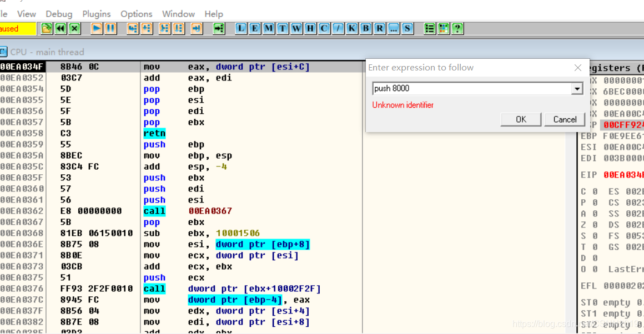This screenshot has width=644, height=334.
Task: Open Threads window with T button
Action: point(283,29)
